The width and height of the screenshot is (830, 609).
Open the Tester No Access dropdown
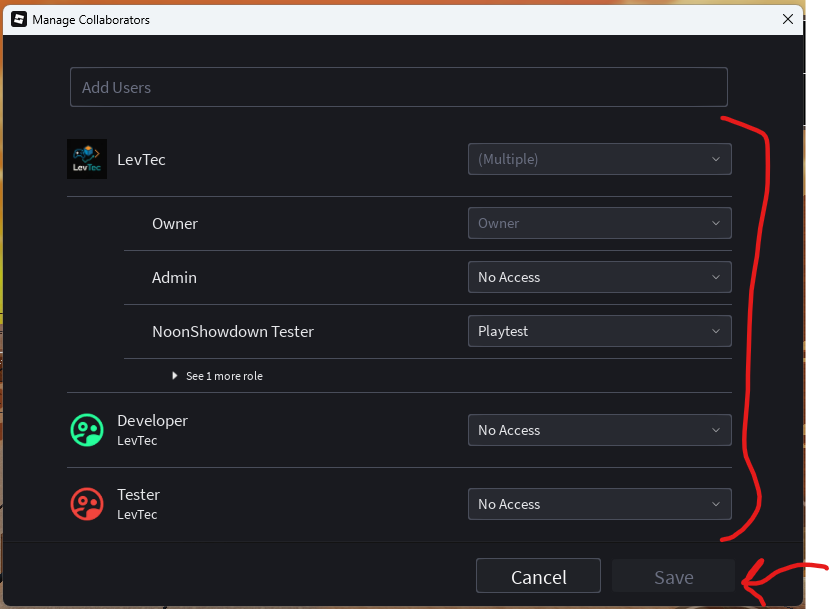coord(600,504)
